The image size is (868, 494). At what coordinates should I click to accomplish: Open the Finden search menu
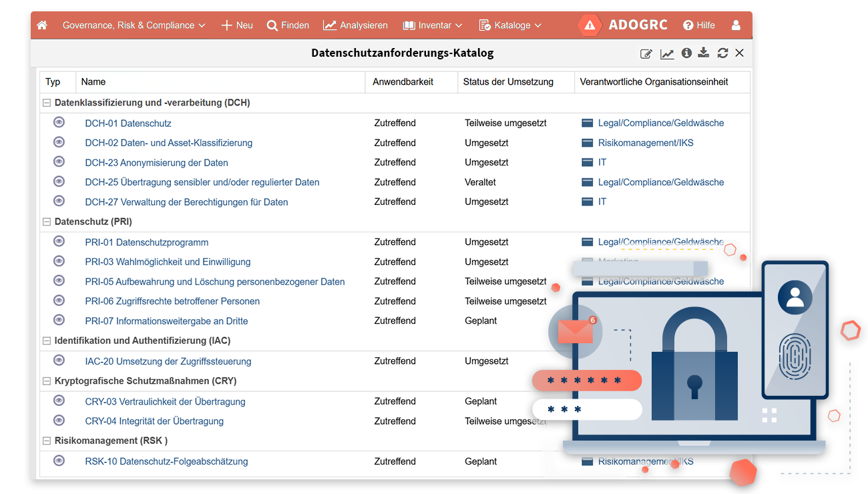pyautogui.click(x=288, y=25)
